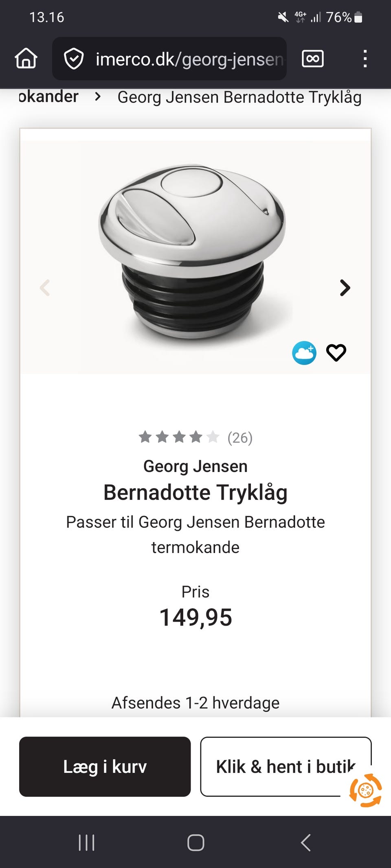Open the browser three-dot menu
Screen dimensions: 391x868
(x=365, y=59)
